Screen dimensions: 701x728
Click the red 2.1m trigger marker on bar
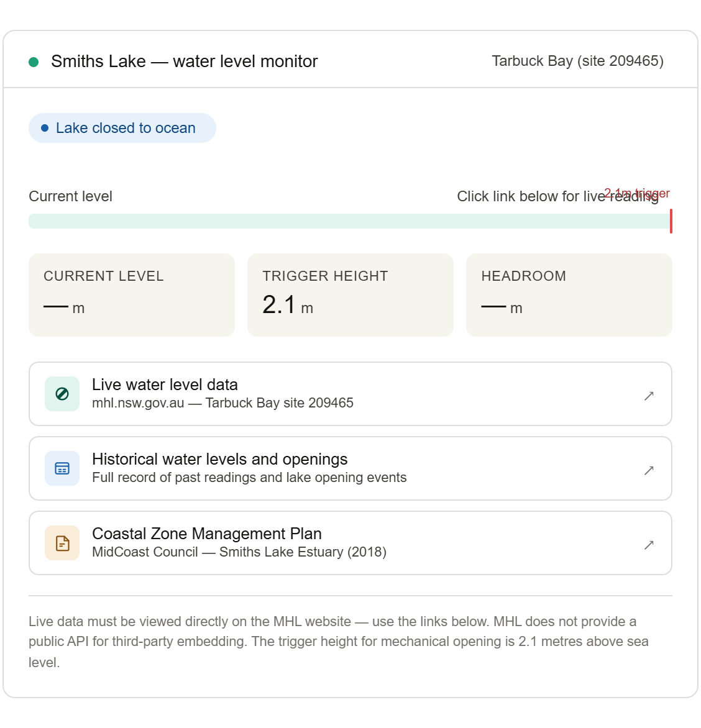coord(671,222)
